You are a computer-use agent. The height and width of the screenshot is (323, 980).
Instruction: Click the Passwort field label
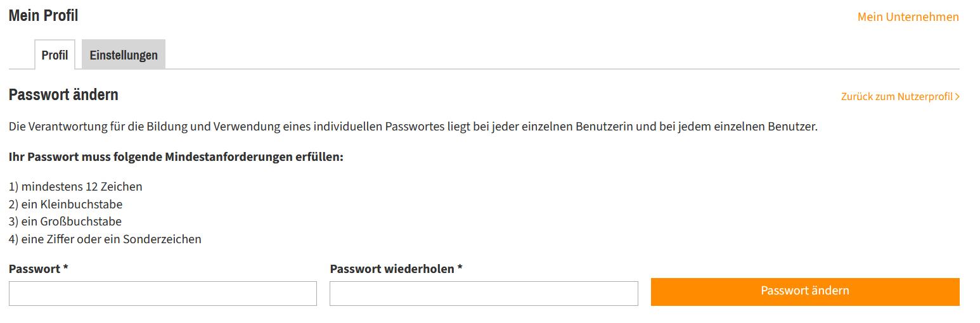pyautogui.click(x=34, y=269)
